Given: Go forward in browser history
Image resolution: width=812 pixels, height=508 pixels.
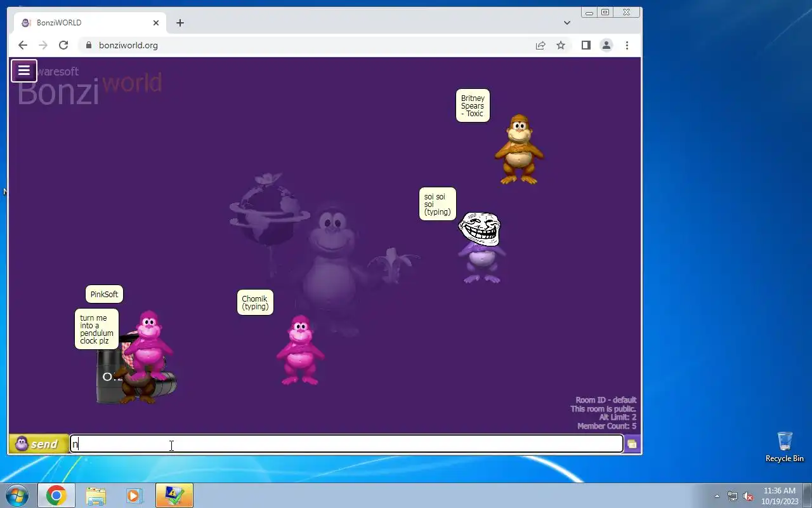Looking at the screenshot, I should [x=43, y=45].
